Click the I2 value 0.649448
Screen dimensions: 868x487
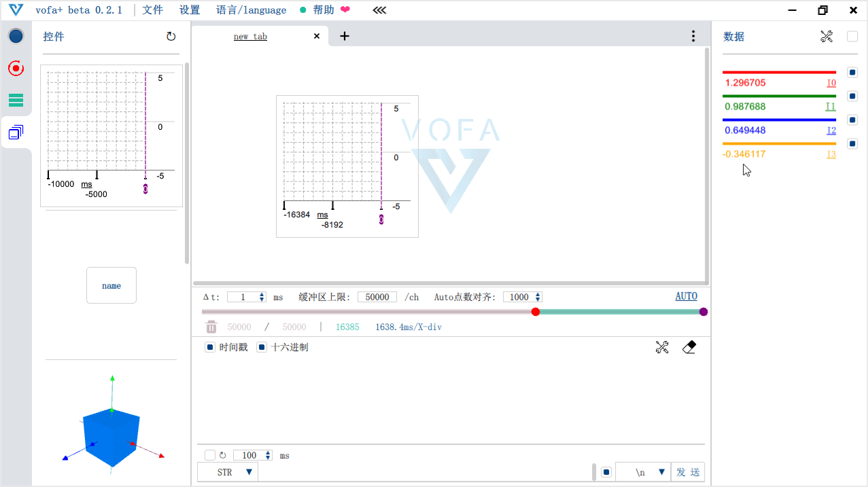745,130
